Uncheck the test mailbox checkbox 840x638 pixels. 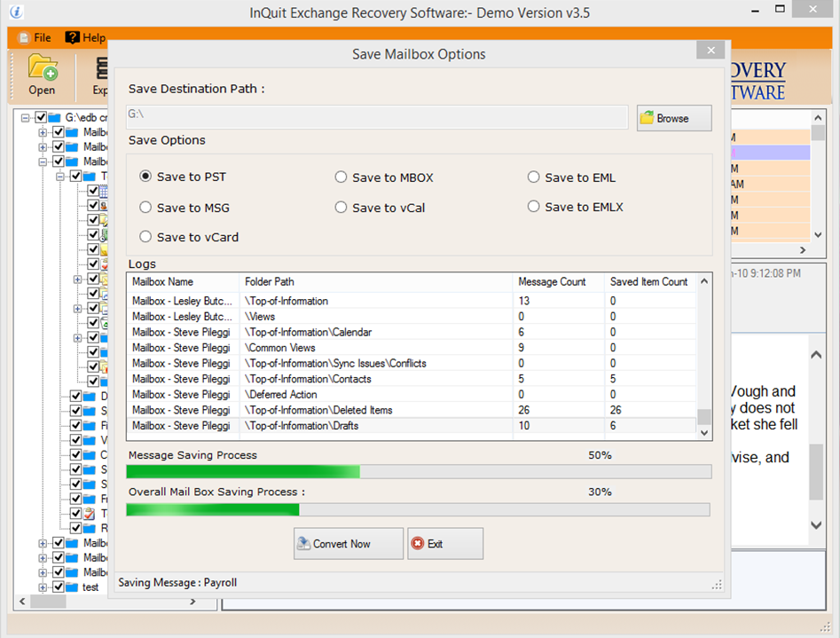coord(59,587)
